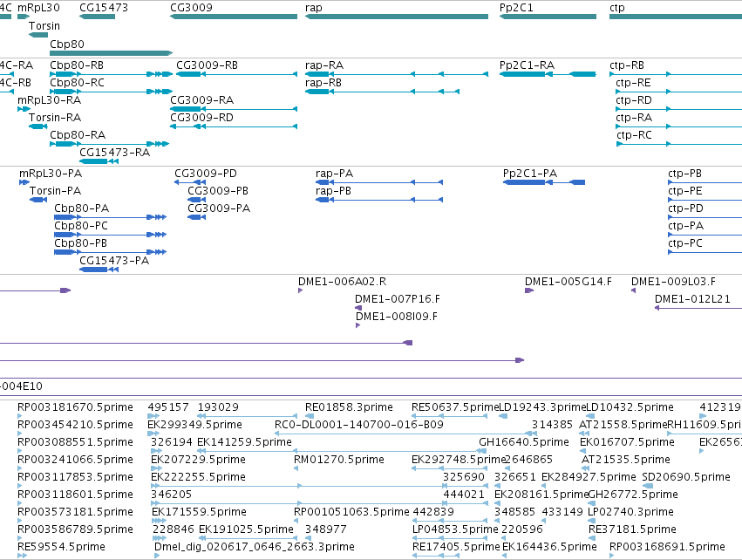This screenshot has height=560, width=742.
Task: Click the CG3009 gene label
Action: click(x=191, y=8)
